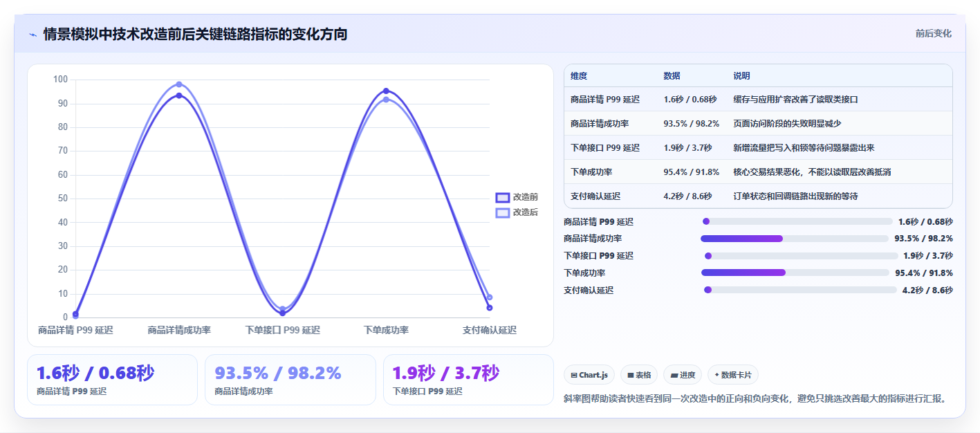
Task: Click the 商品详情成功率 progress bar
Action: (x=795, y=239)
